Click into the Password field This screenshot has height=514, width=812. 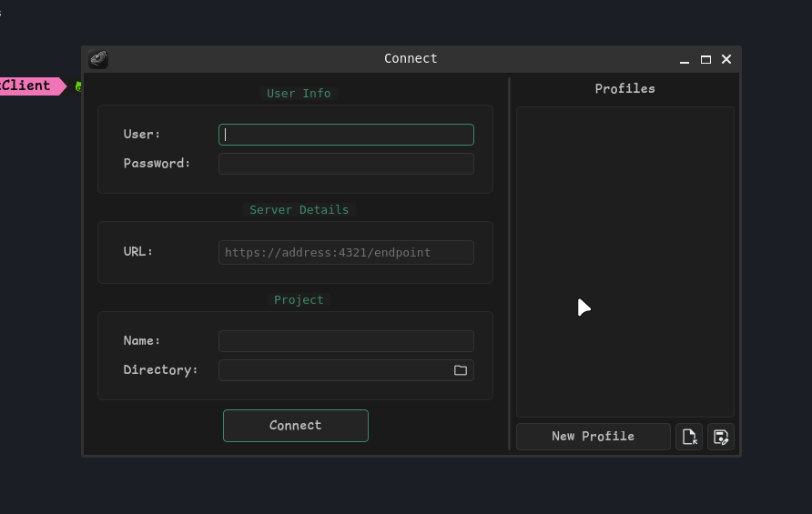click(x=346, y=164)
